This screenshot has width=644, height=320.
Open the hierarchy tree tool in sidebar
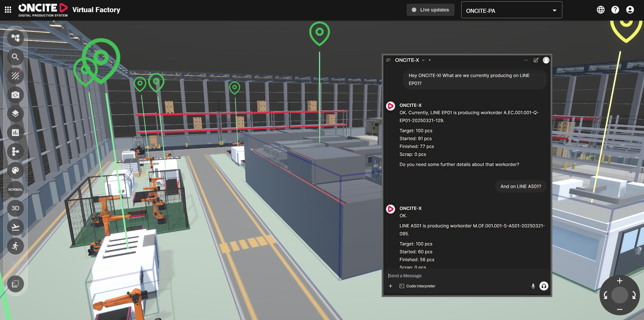click(16, 38)
